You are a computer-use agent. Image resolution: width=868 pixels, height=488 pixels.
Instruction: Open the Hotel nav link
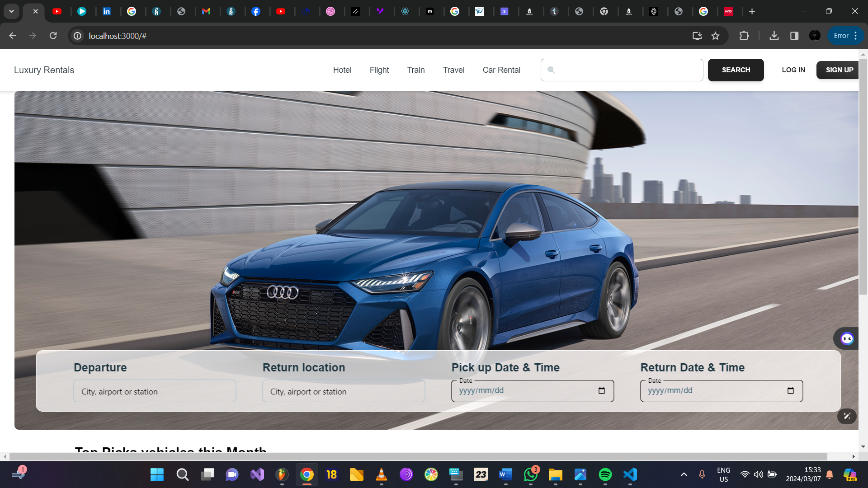tap(342, 70)
